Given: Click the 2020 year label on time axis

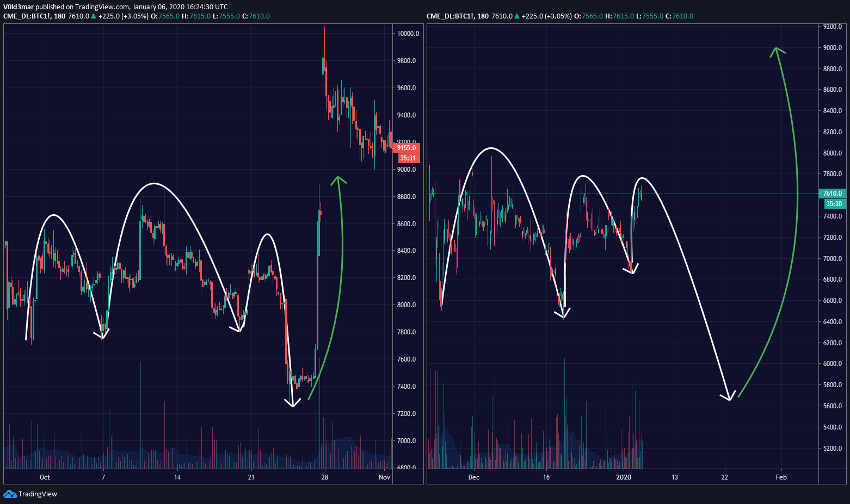Looking at the screenshot, I should (x=624, y=477).
